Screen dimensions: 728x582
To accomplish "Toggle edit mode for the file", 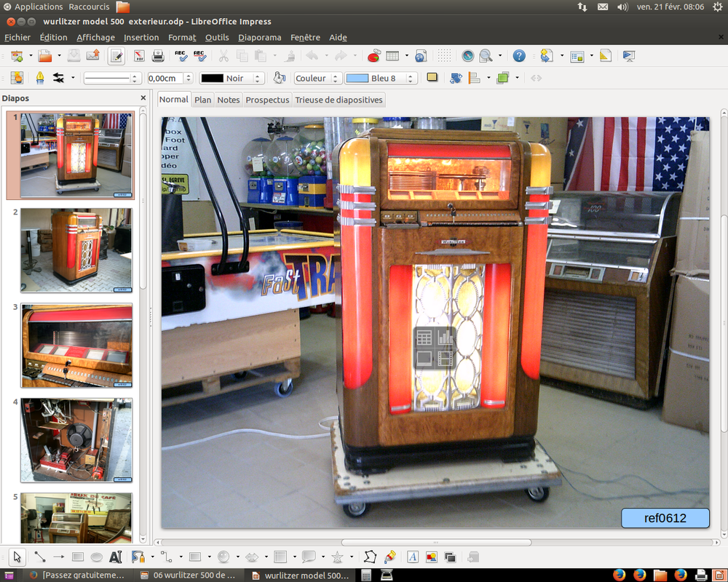I will pos(116,55).
